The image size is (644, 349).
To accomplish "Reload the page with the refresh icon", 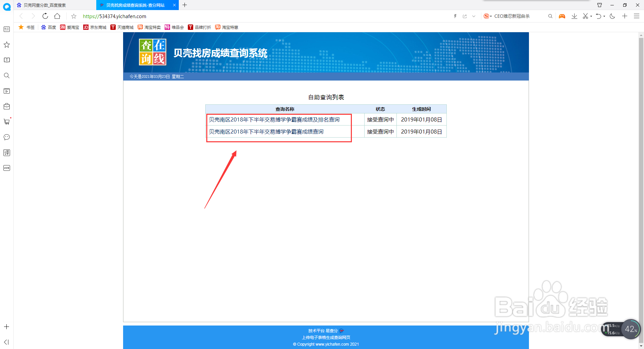I will tap(45, 16).
